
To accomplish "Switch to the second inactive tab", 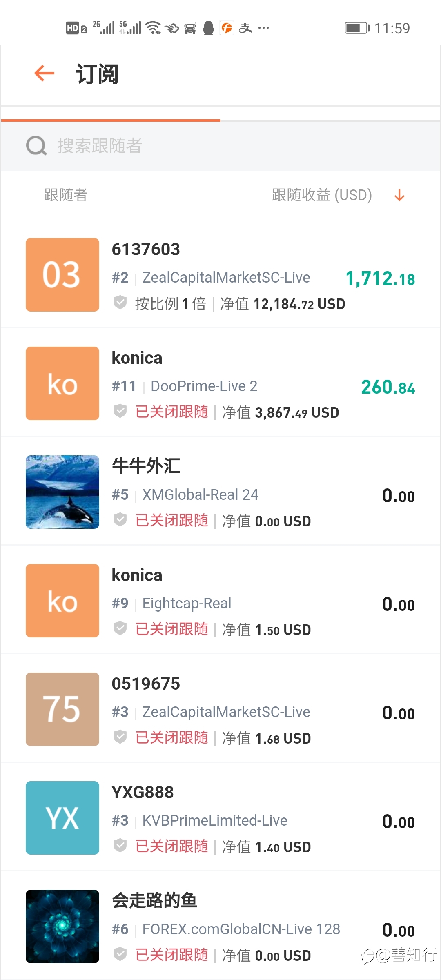I will click(x=330, y=114).
